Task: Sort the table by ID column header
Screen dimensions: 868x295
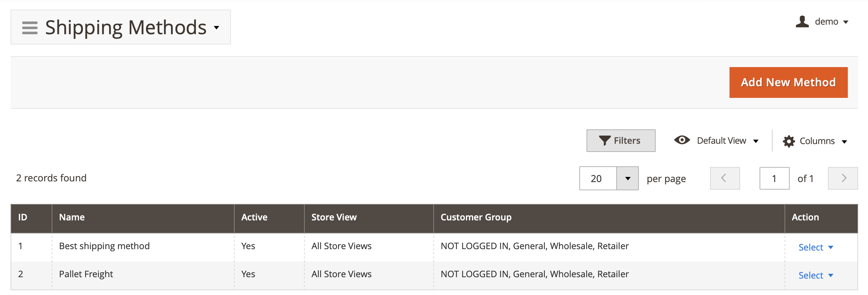Action: [x=31, y=218]
